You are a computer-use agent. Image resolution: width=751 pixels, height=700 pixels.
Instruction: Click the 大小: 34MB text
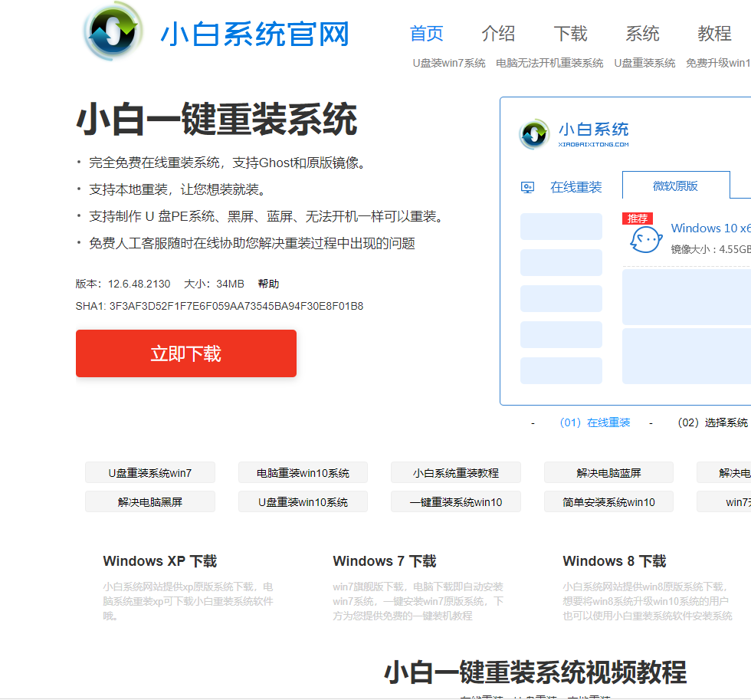pos(214,284)
